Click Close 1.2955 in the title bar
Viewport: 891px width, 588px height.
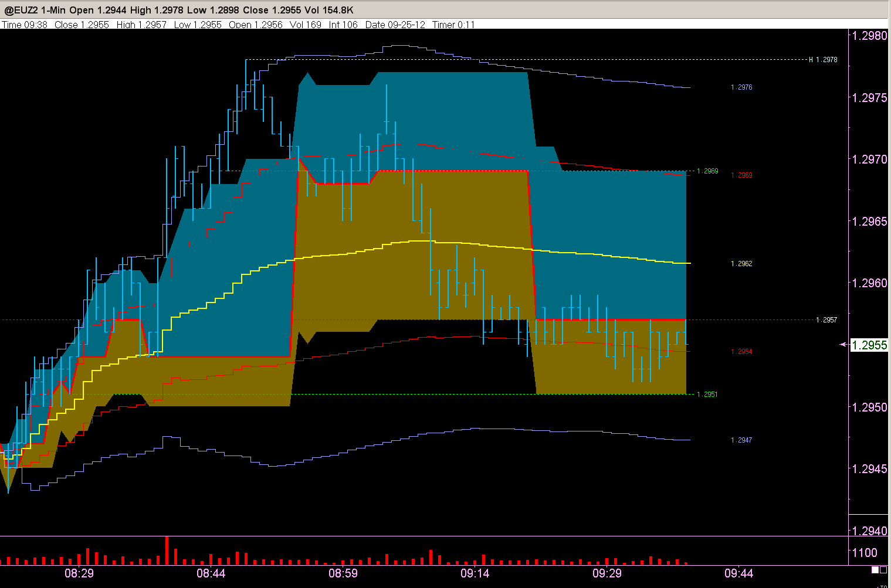(272, 11)
